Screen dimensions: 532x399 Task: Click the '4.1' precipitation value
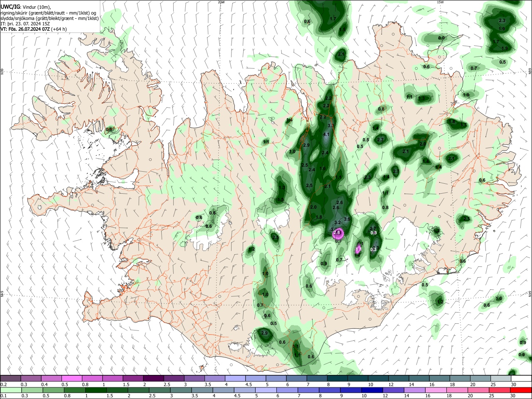pos(326,134)
